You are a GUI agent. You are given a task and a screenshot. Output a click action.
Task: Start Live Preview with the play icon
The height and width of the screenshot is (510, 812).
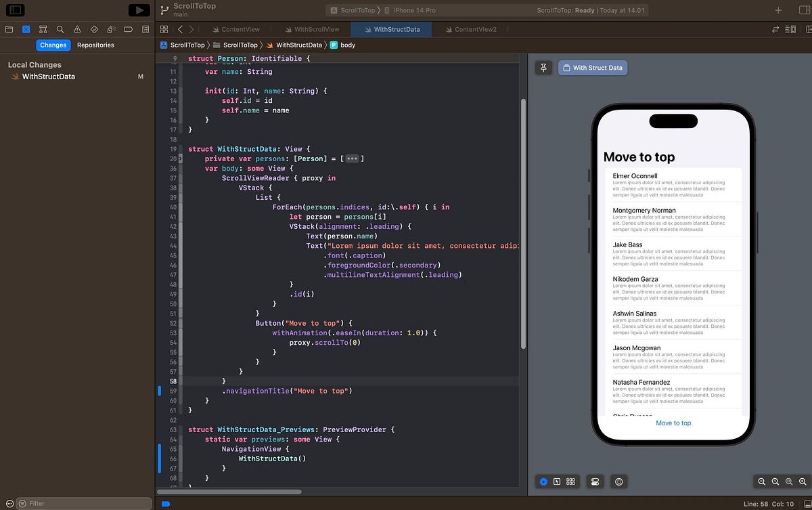tap(544, 482)
